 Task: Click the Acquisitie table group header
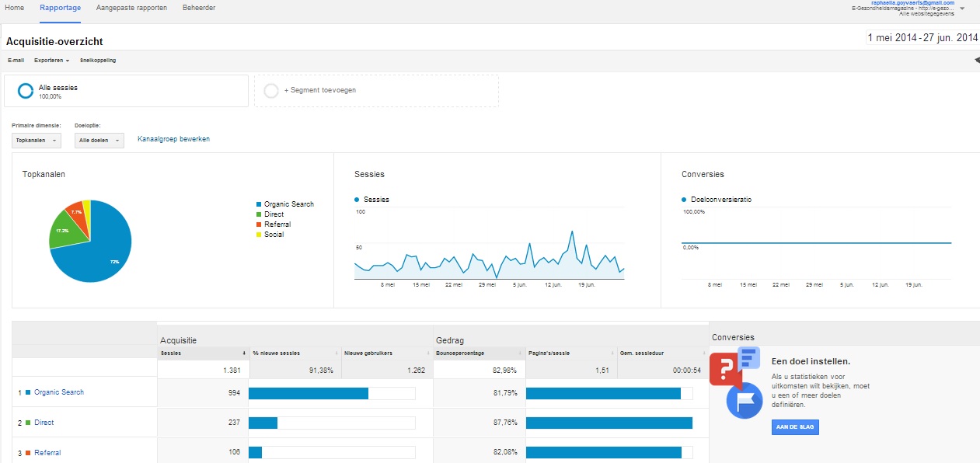[x=178, y=340]
